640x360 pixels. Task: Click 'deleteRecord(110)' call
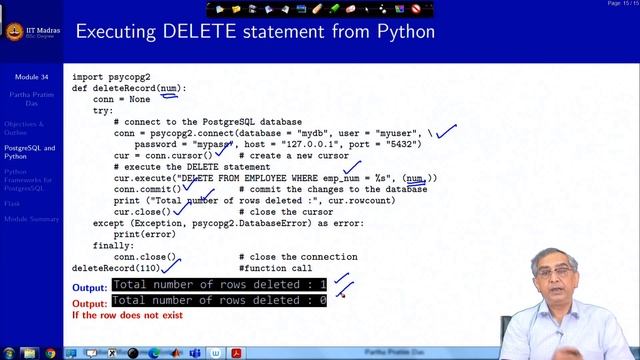click(x=116, y=268)
